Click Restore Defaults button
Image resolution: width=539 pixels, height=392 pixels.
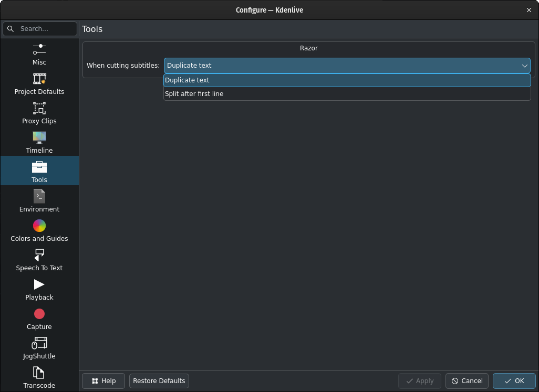159,381
